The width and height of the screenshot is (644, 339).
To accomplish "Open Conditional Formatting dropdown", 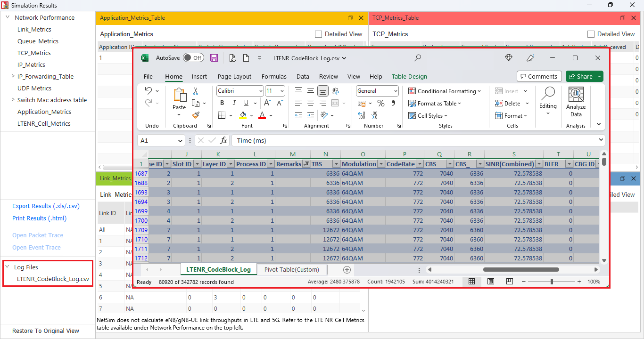I will [445, 91].
